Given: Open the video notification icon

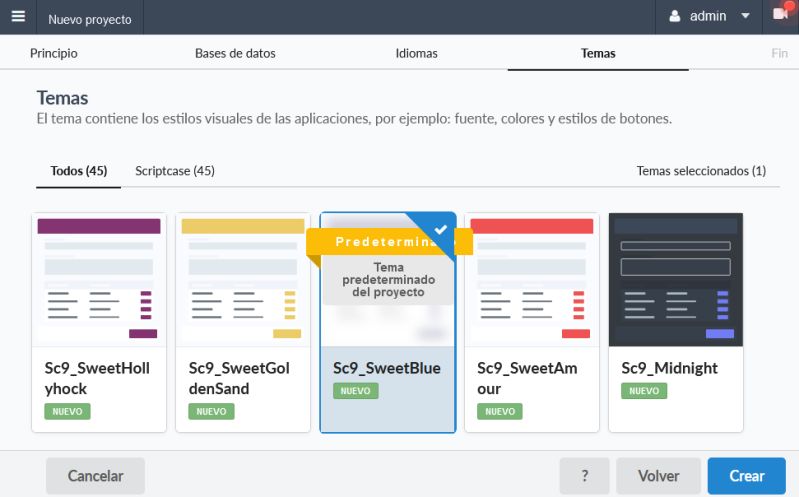Looking at the screenshot, I should tap(781, 14).
